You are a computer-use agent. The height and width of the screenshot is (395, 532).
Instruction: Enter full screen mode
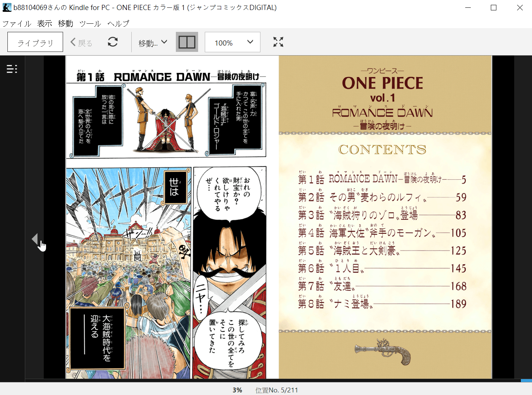(278, 42)
